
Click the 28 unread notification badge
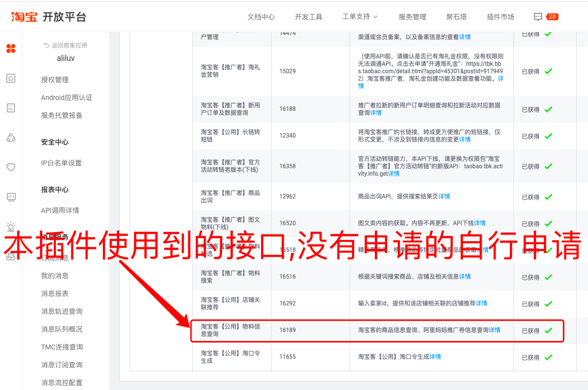point(552,17)
